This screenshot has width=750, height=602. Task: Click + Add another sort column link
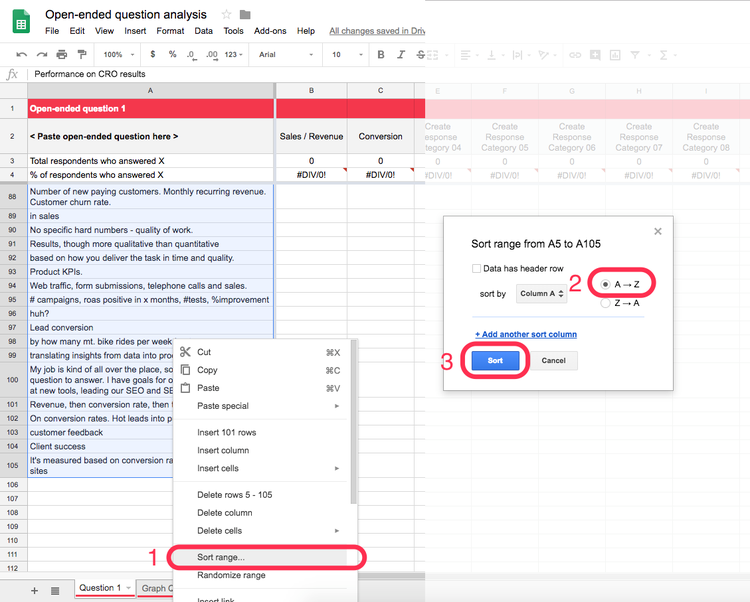click(x=526, y=334)
